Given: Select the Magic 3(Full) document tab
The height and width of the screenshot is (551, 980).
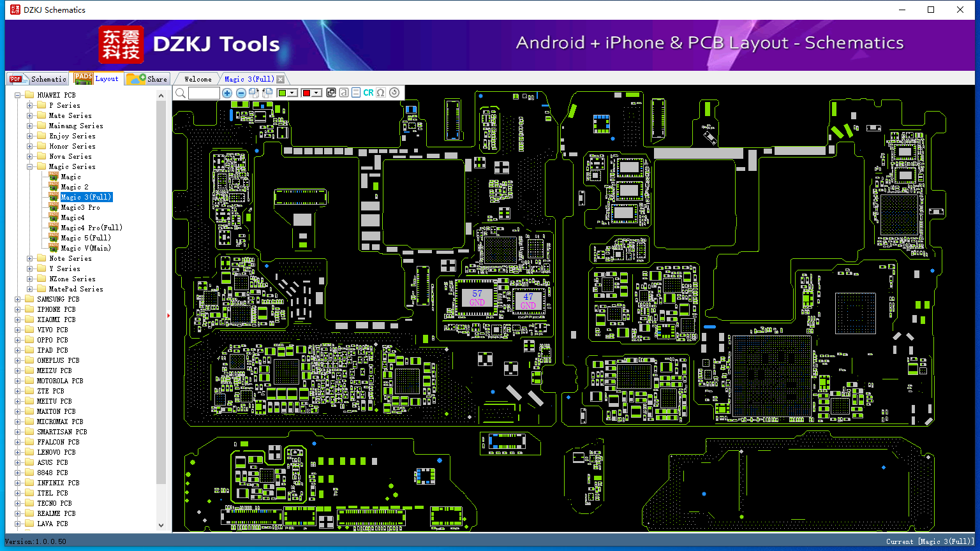Looking at the screenshot, I should pyautogui.click(x=249, y=79).
